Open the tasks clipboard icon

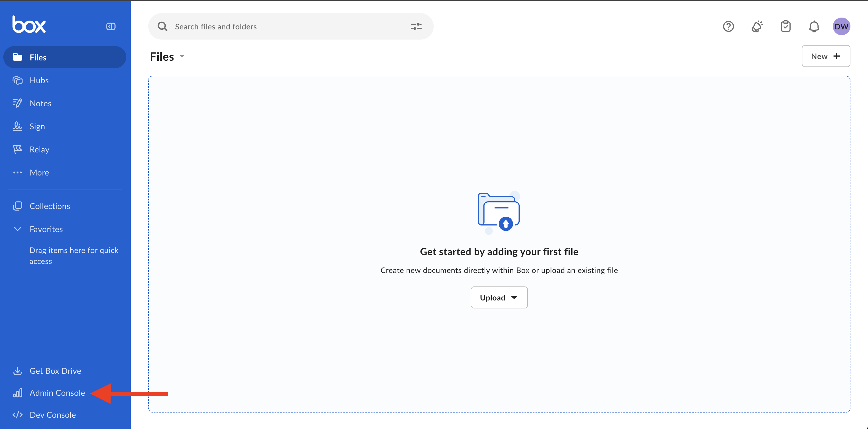point(785,26)
